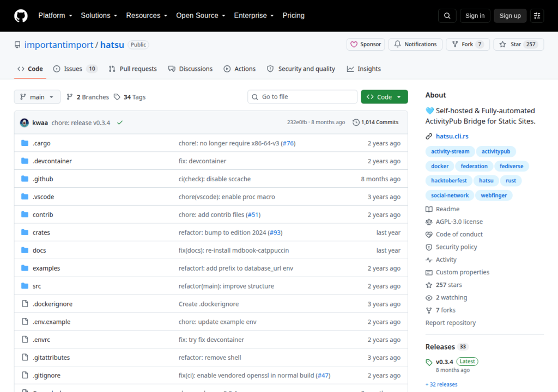This screenshot has width=558, height=392.
Task: Click the history clock icon beside 1,014 Commits
Action: pyautogui.click(x=356, y=122)
